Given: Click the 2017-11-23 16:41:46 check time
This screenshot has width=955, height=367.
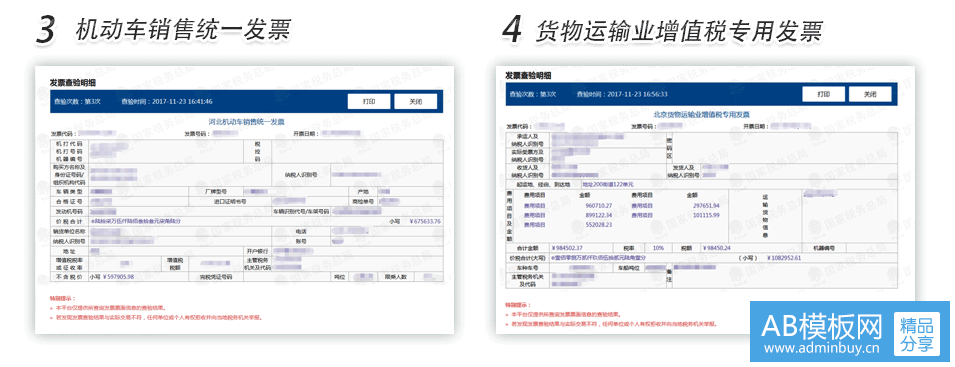Looking at the screenshot, I should pos(182,101).
